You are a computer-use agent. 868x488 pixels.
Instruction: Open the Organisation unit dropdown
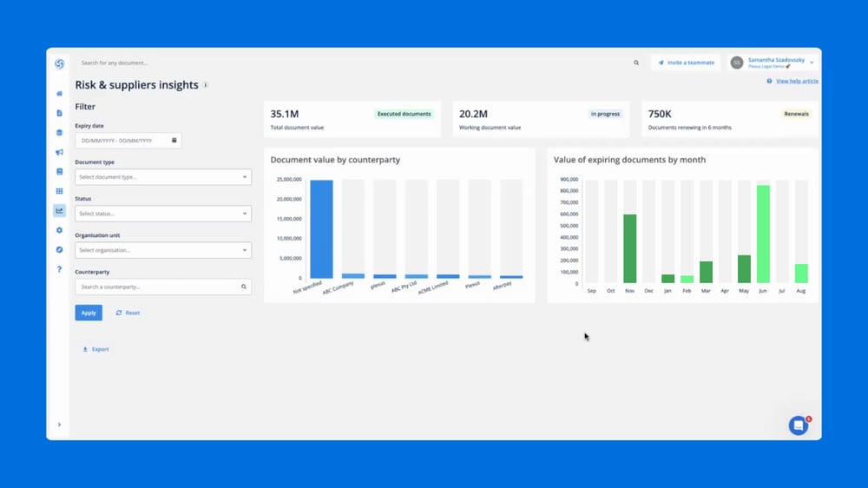pos(163,250)
